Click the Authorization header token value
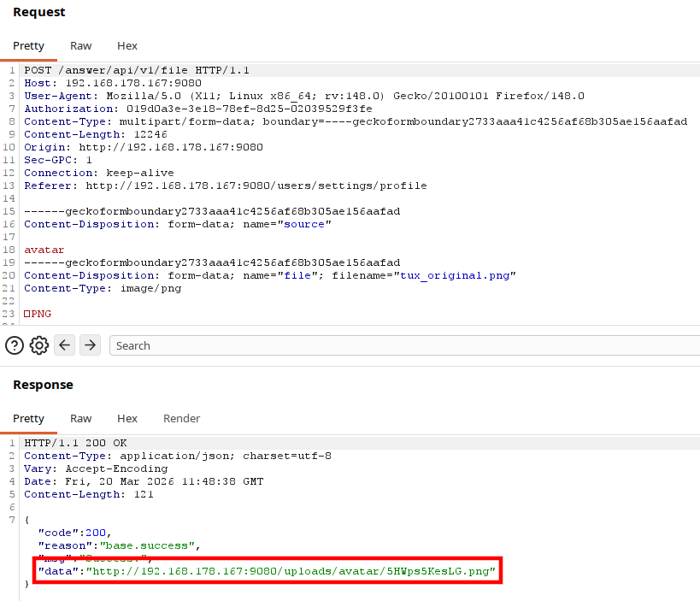 [x=249, y=109]
